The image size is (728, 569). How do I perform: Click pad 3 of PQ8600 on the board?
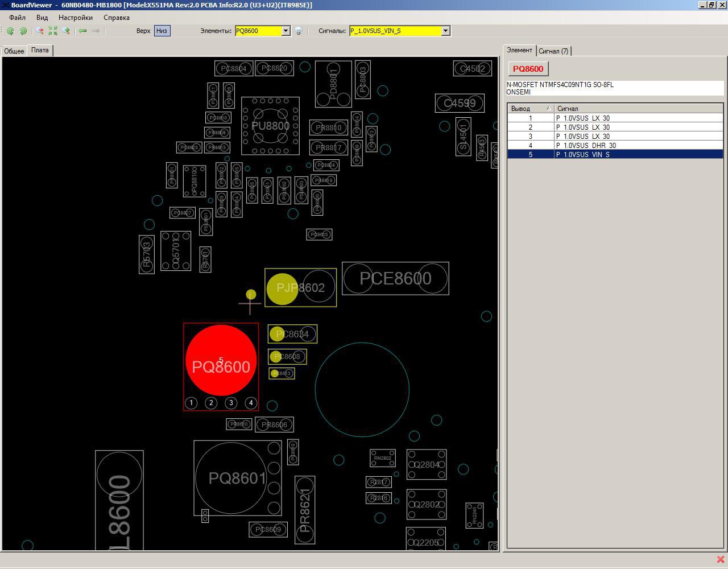point(231,403)
